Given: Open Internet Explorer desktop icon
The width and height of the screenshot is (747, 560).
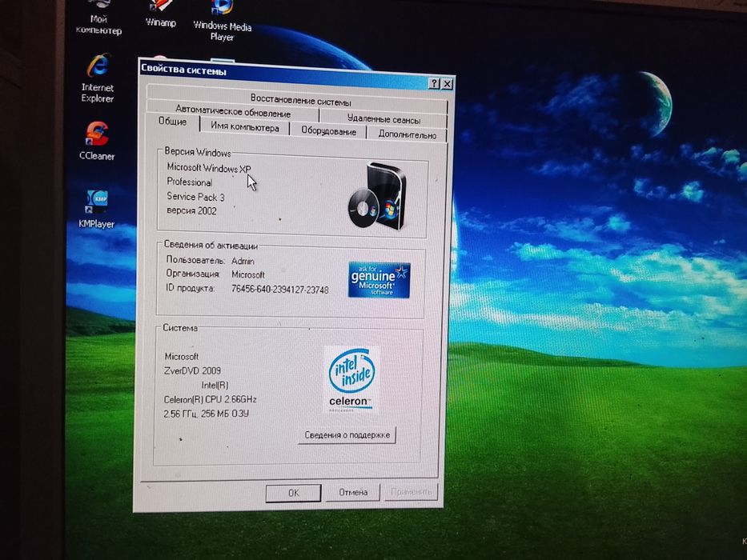Looking at the screenshot, I should [x=98, y=78].
